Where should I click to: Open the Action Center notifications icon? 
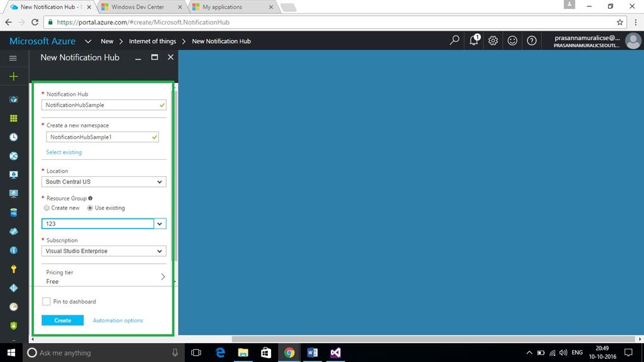coord(628,353)
